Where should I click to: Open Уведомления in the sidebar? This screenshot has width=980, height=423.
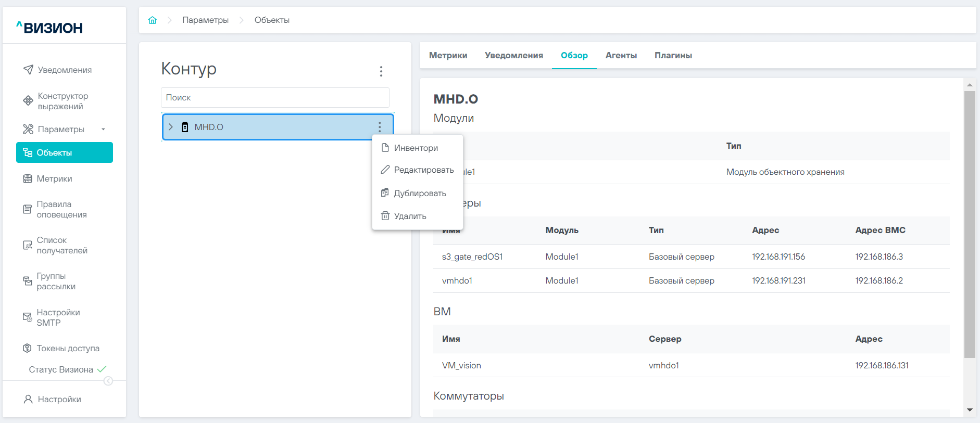click(64, 70)
